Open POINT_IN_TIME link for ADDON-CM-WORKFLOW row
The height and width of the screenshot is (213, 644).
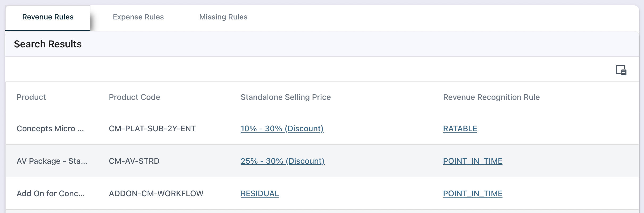472,194
